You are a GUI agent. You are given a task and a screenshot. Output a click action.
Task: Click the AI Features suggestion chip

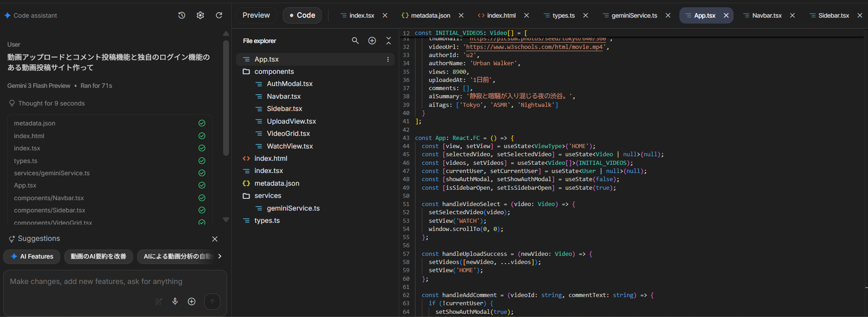point(32,256)
